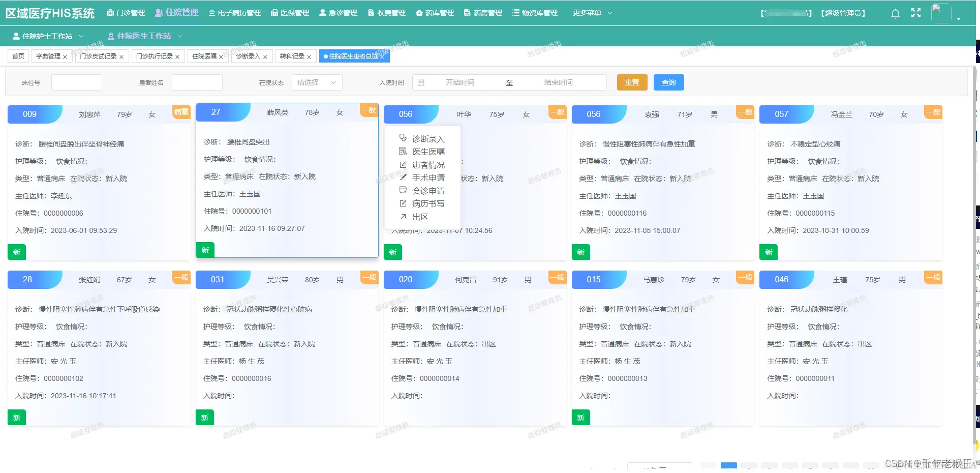
Task: Open the 在院状态 dropdown
Action: point(316,82)
